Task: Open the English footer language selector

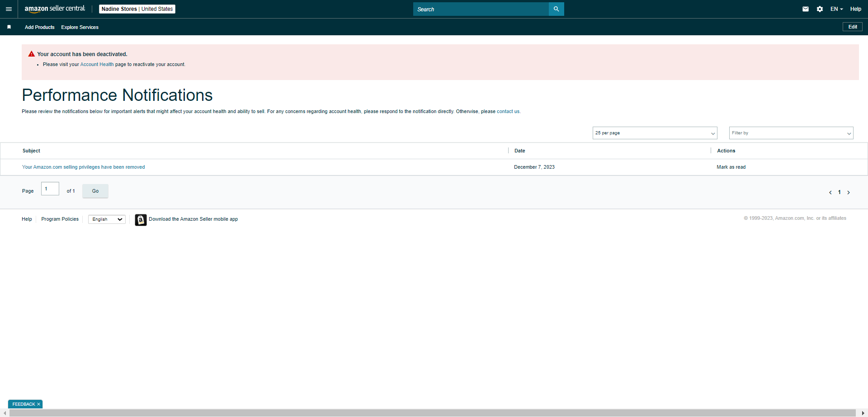Action: tap(107, 219)
